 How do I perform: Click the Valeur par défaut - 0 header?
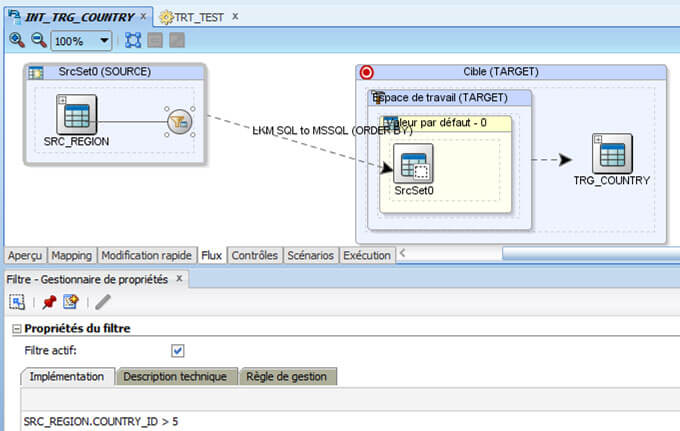pos(446,123)
